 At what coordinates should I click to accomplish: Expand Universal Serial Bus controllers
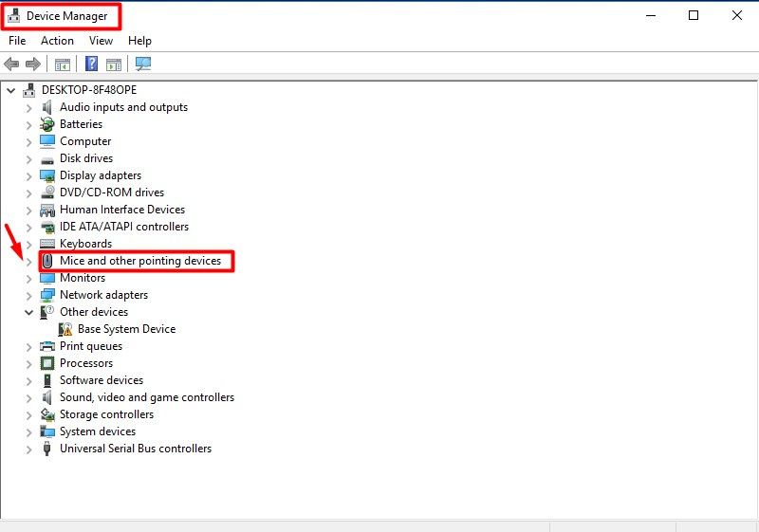tap(28, 449)
